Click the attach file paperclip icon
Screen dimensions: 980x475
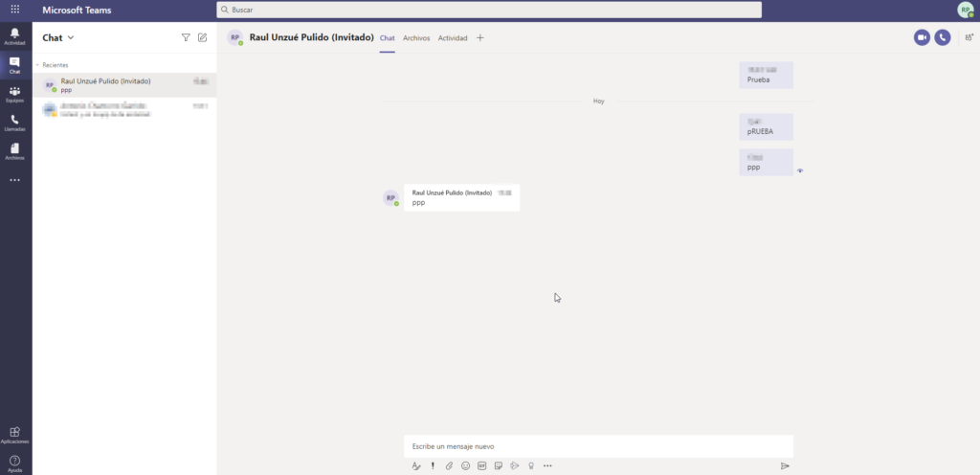[449, 465]
